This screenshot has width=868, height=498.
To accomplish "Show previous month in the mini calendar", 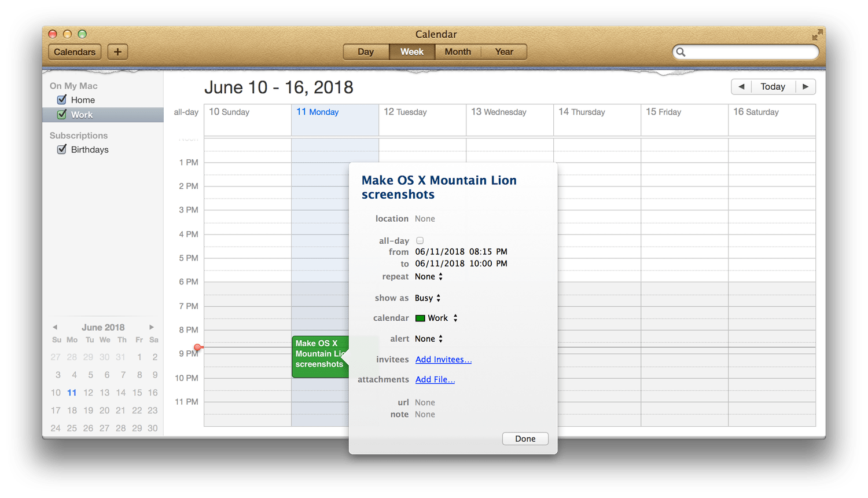I will 55,327.
